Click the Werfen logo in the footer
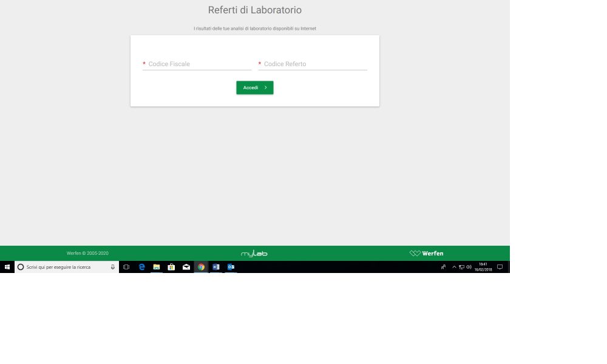 427,253
